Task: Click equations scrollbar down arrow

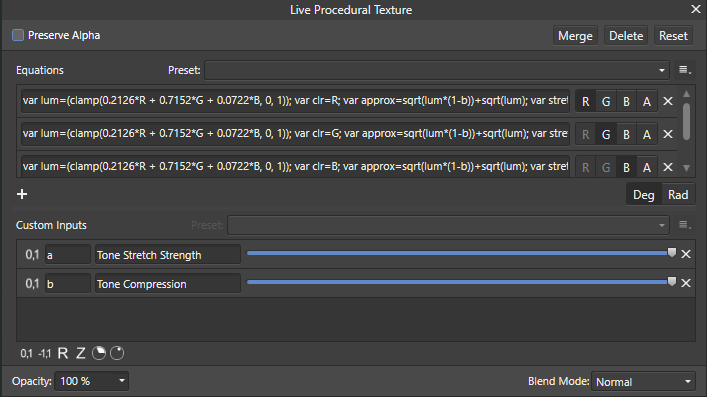Action: (686, 168)
